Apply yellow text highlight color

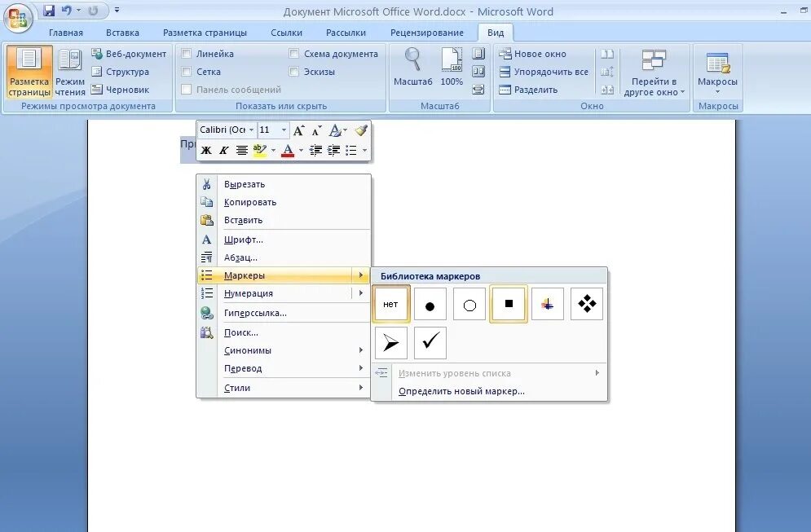click(260, 151)
